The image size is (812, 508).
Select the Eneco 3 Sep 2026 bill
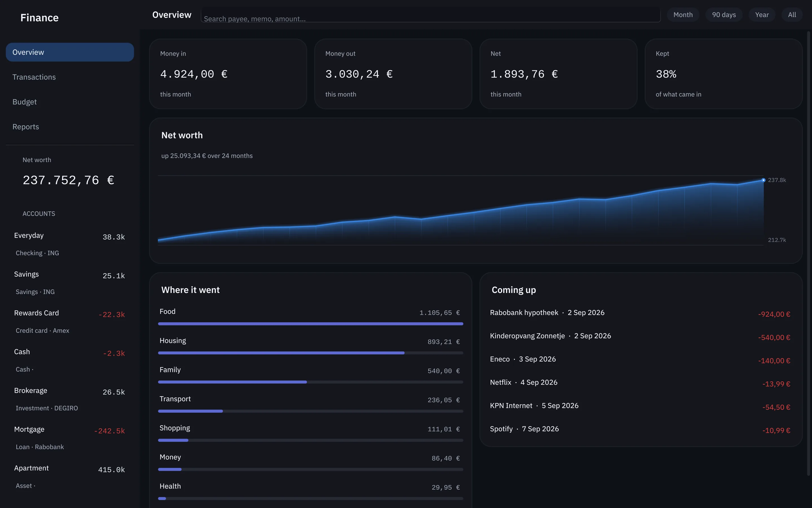(640, 359)
